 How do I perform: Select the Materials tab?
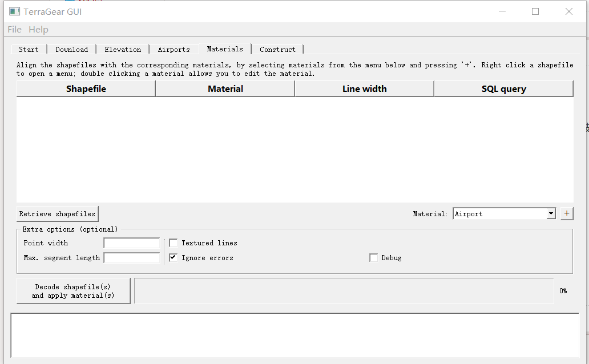[x=225, y=49]
